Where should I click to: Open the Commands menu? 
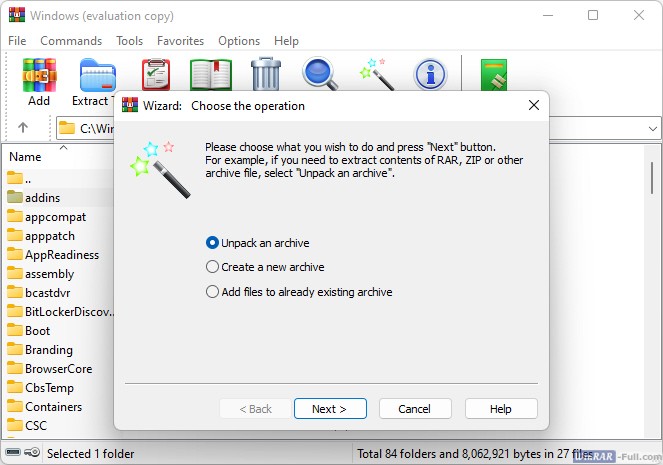click(71, 41)
